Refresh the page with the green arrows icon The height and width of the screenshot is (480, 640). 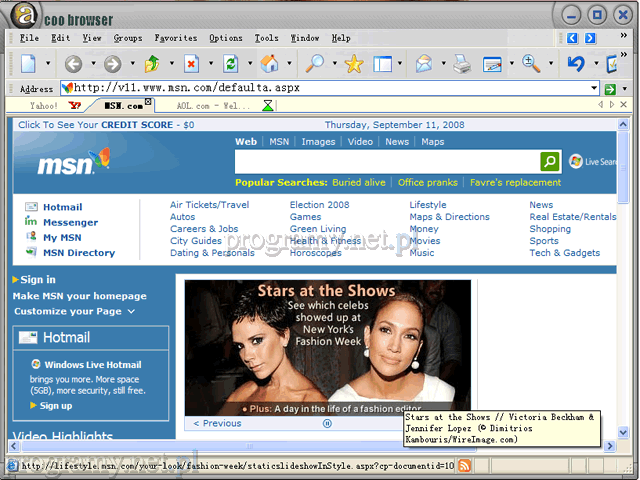pyautogui.click(x=231, y=64)
